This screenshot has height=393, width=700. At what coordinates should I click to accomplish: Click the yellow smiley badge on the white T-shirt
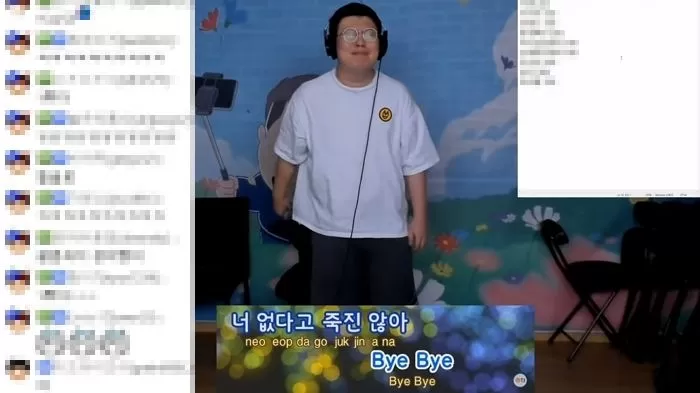[x=385, y=115]
